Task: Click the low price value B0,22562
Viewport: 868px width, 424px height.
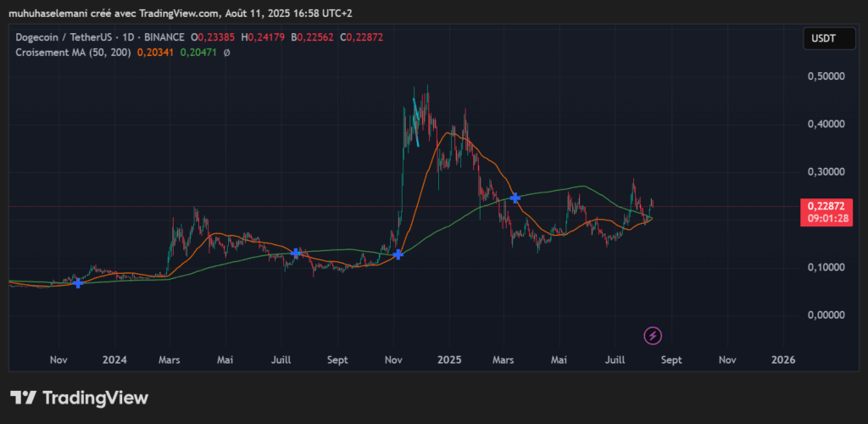Action: point(312,37)
